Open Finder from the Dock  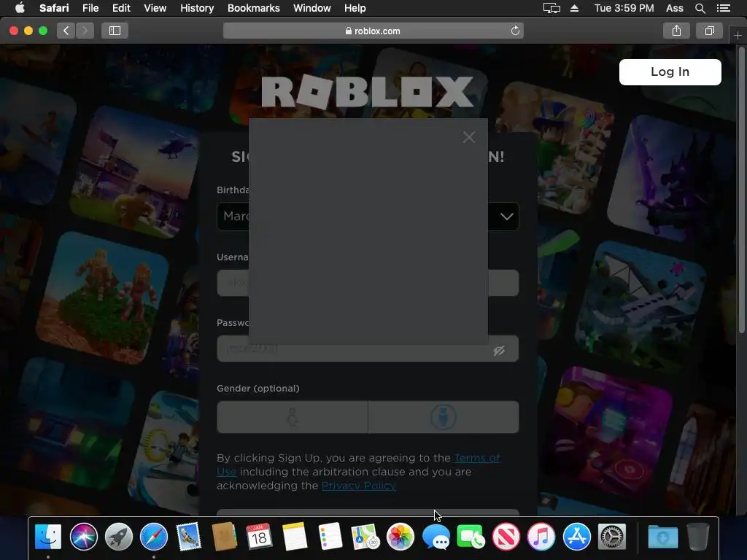coord(48,537)
